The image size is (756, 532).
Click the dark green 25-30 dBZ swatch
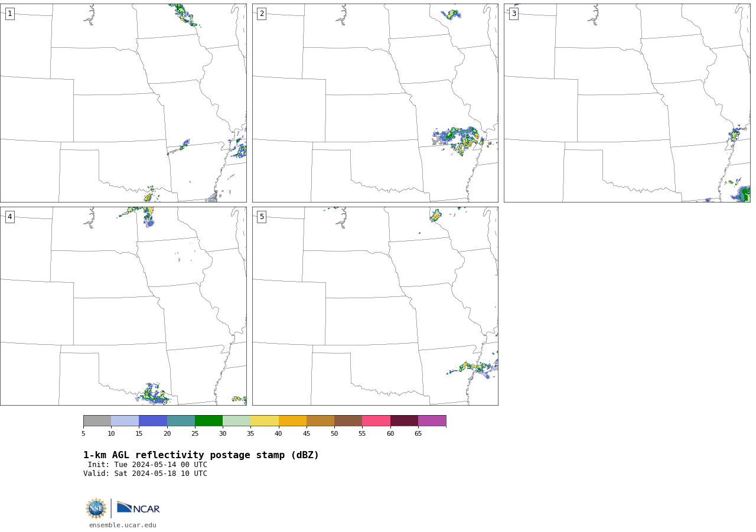pyautogui.click(x=208, y=421)
